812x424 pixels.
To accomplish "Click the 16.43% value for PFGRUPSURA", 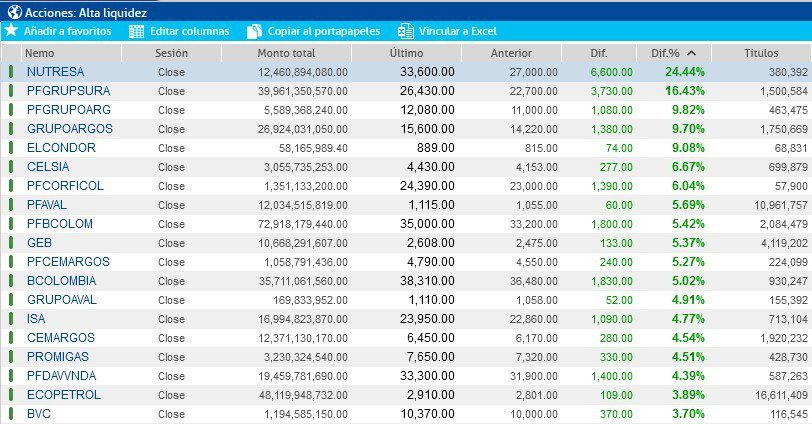I will [685, 91].
